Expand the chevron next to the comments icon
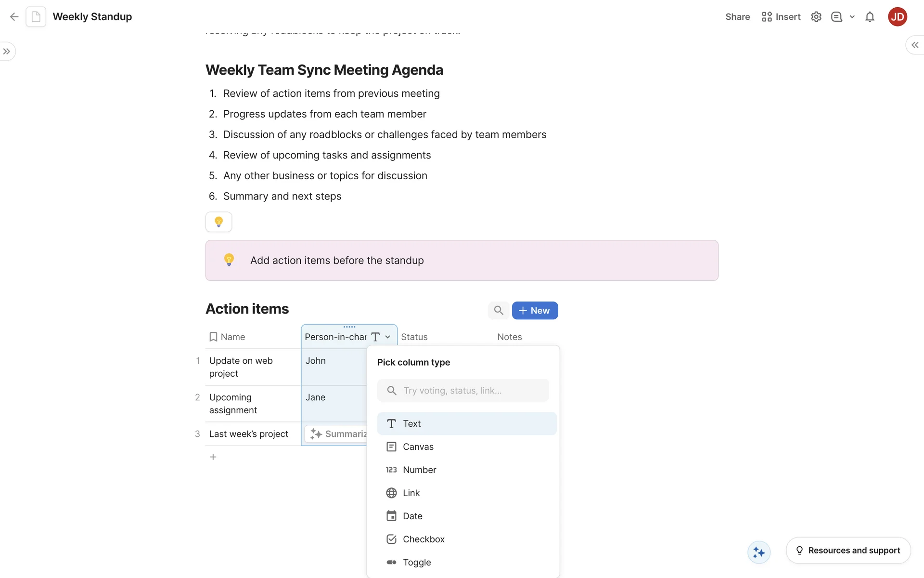924x578 pixels. 852,17
